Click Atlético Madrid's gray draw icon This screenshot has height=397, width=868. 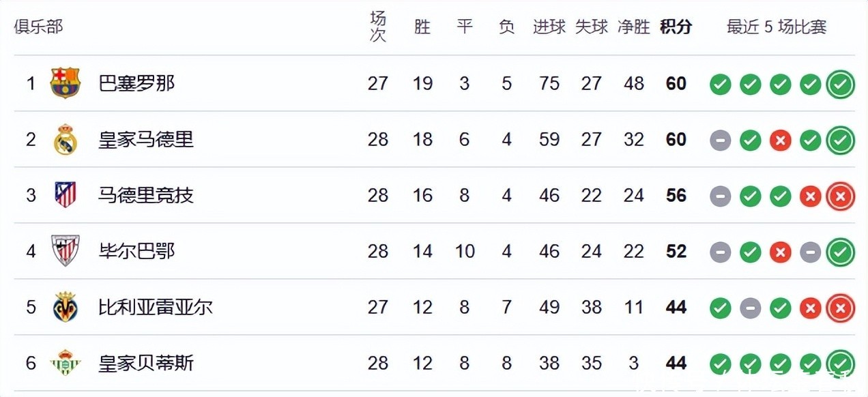point(720,196)
